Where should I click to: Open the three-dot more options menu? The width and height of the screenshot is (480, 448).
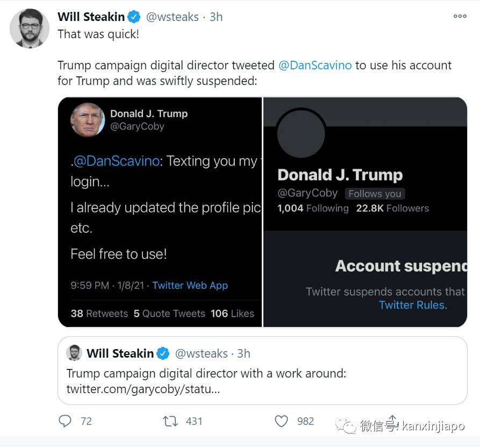click(460, 16)
